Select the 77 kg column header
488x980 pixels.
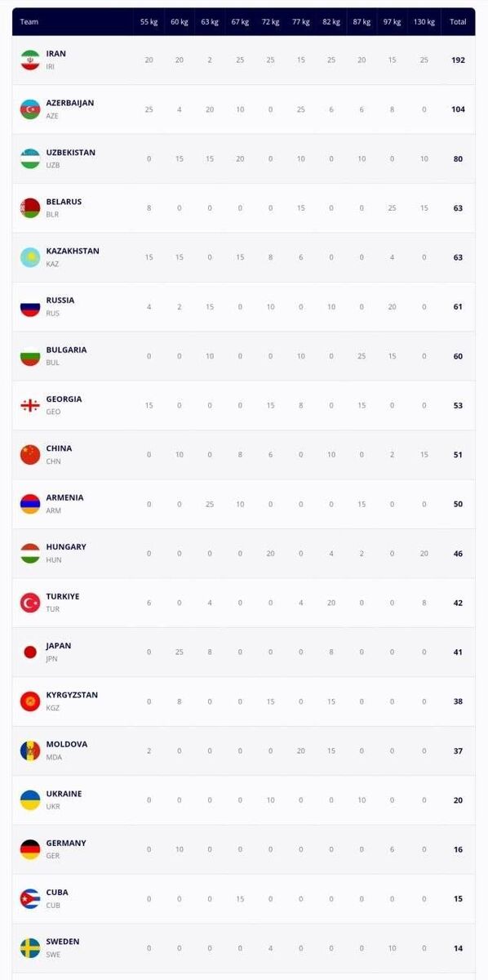click(x=301, y=22)
